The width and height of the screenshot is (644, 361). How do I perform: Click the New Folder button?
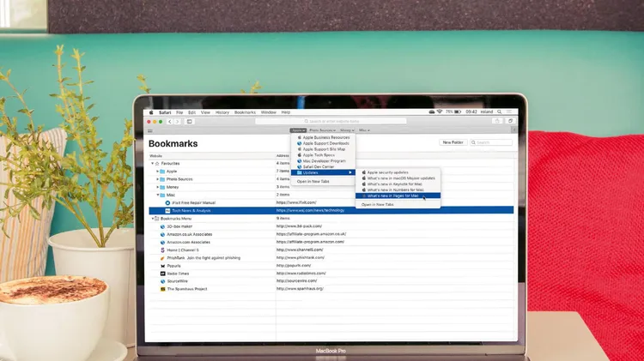tap(453, 142)
